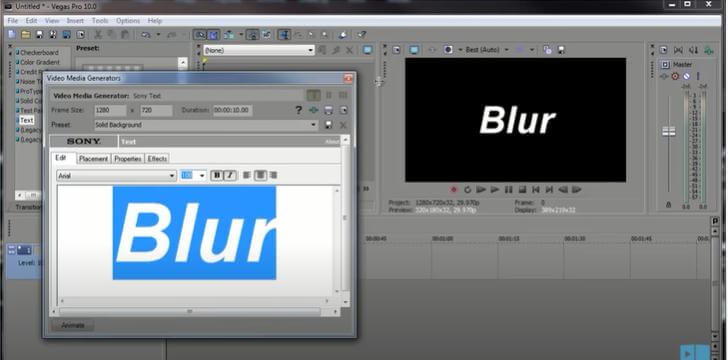Click the What's This help question mark
Image resolution: width=728 pixels, height=360 pixels.
click(x=299, y=110)
